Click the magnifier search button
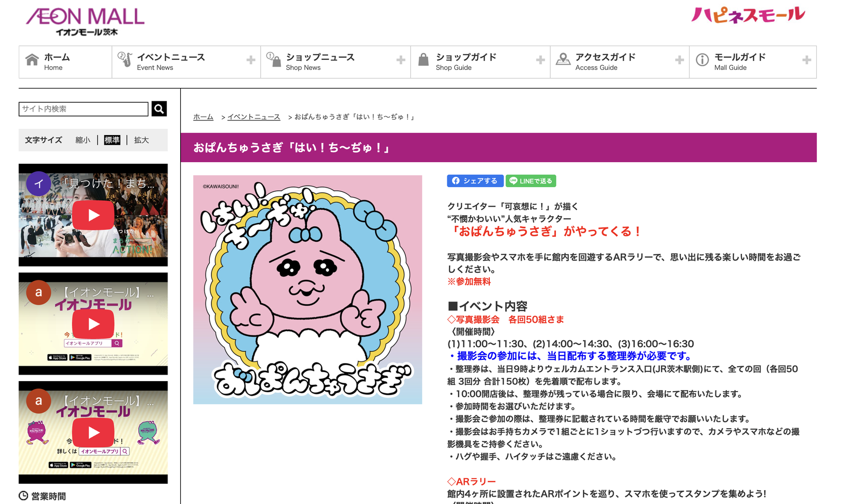Viewport: 848px width, 504px height. [x=159, y=109]
